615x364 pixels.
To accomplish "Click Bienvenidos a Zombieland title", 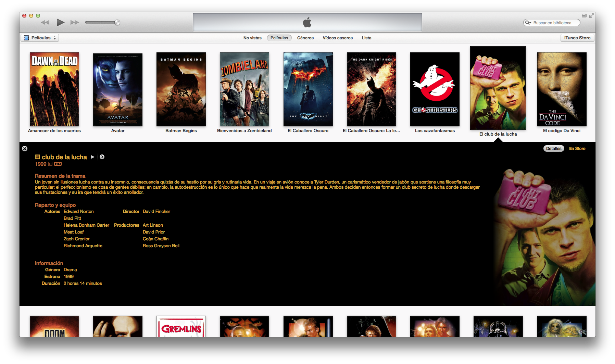I will pyautogui.click(x=244, y=131).
